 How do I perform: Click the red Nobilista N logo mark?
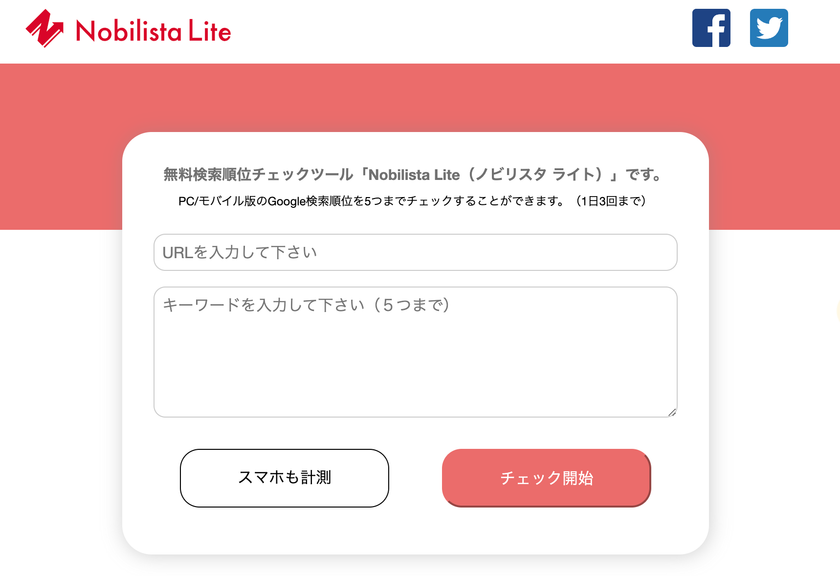[44, 28]
